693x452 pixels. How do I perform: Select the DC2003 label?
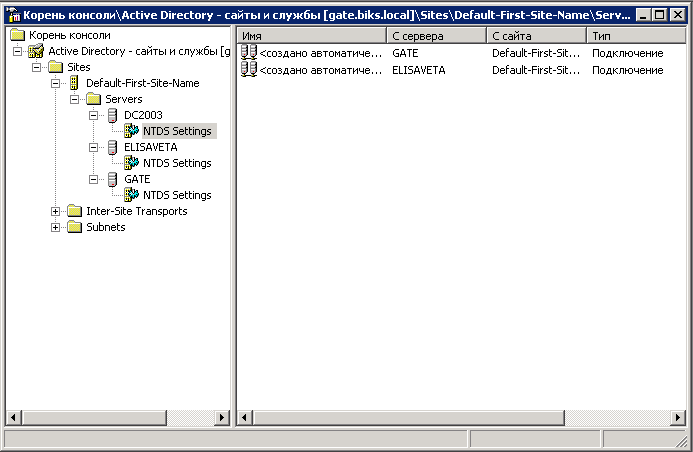pyautogui.click(x=143, y=115)
